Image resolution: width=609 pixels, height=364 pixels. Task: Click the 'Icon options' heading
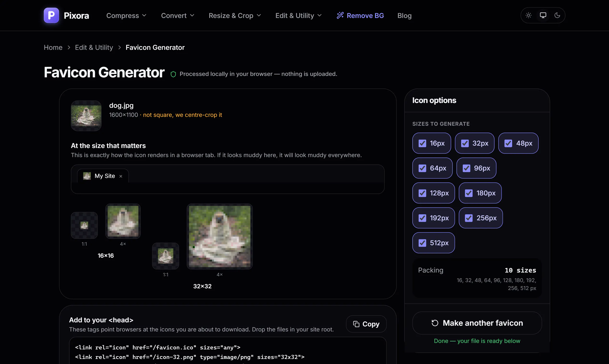pos(434,100)
